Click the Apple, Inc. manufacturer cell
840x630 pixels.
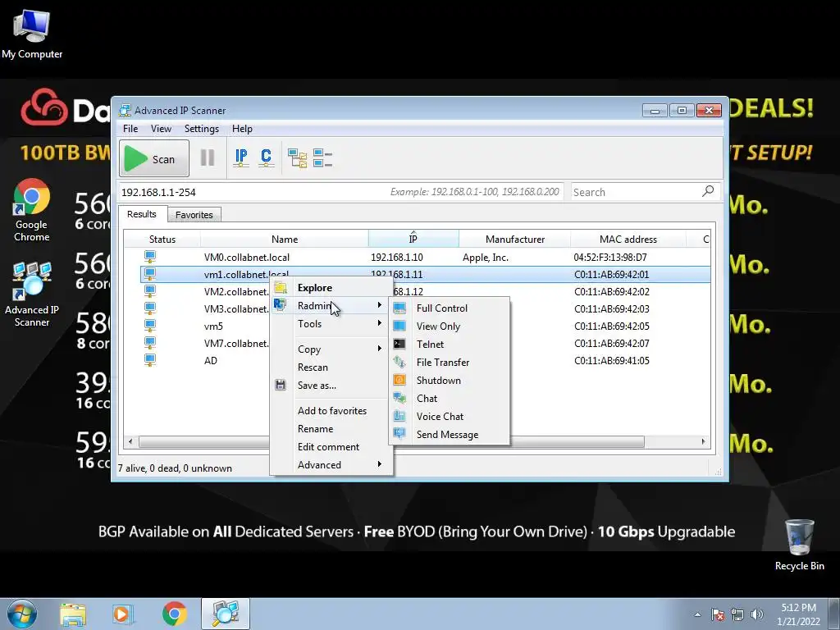click(x=486, y=257)
